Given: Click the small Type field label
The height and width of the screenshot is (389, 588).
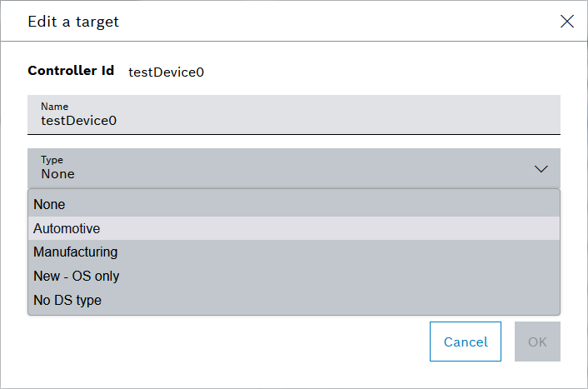Looking at the screenshot, I should pos(52,160).
